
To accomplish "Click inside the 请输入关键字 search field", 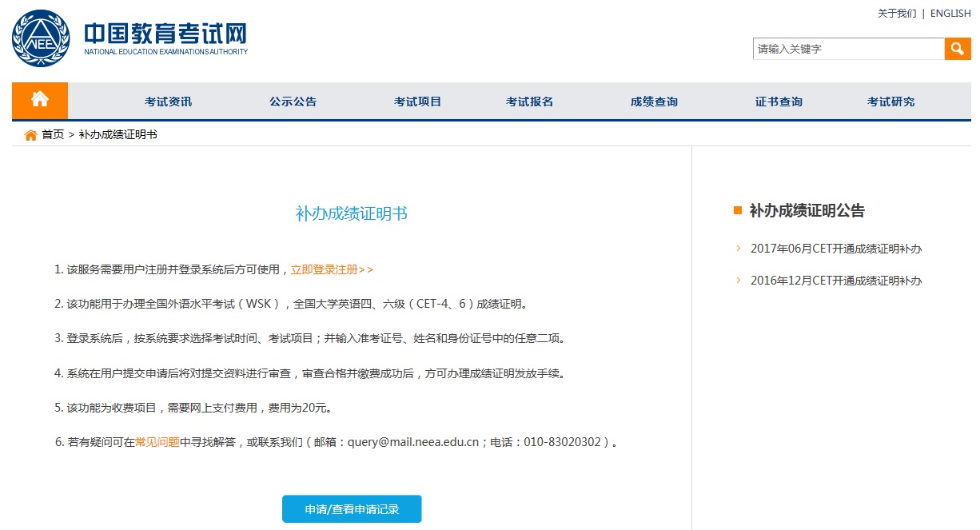I will (x=849, y=49).
